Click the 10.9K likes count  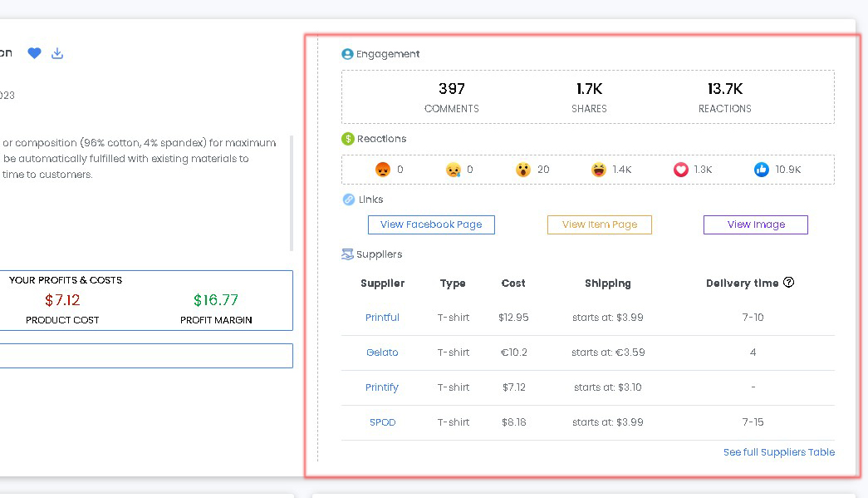coord(787,170)
